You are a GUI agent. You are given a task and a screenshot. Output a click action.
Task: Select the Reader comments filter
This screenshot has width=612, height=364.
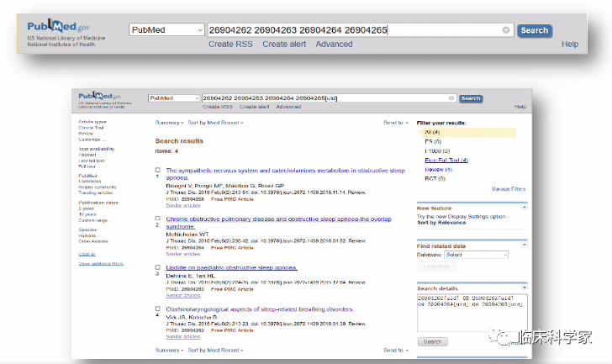98,187
